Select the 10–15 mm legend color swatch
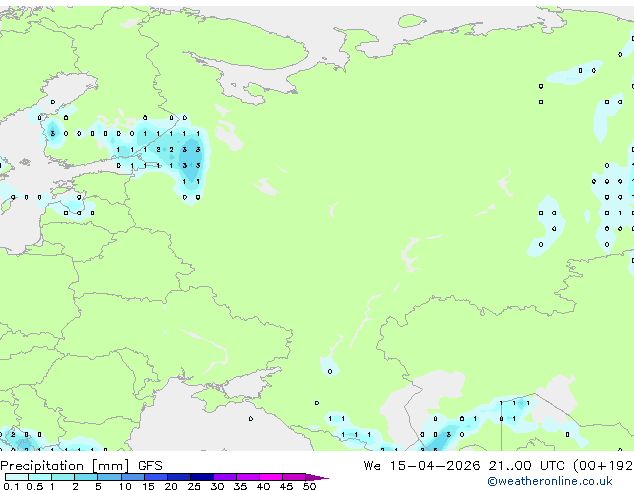This screenshot has height=490, width=634. 132,477
